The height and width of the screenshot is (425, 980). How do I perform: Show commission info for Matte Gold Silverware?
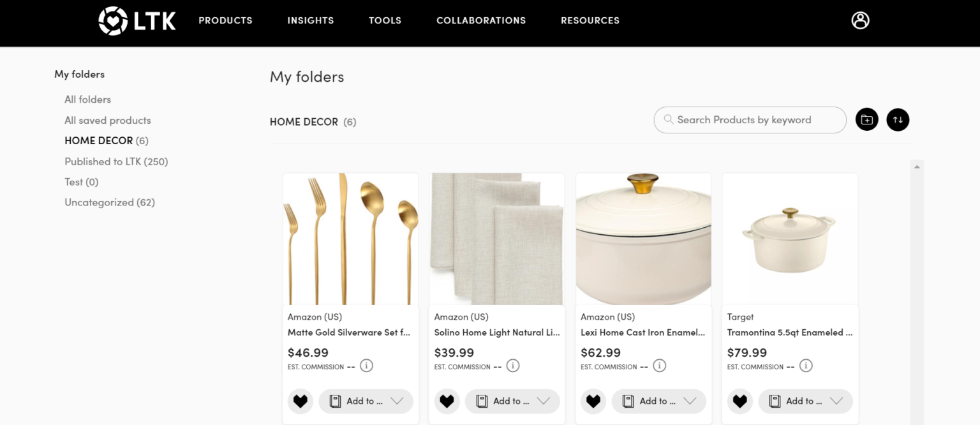pyautogui.click(x=366, y=366)
